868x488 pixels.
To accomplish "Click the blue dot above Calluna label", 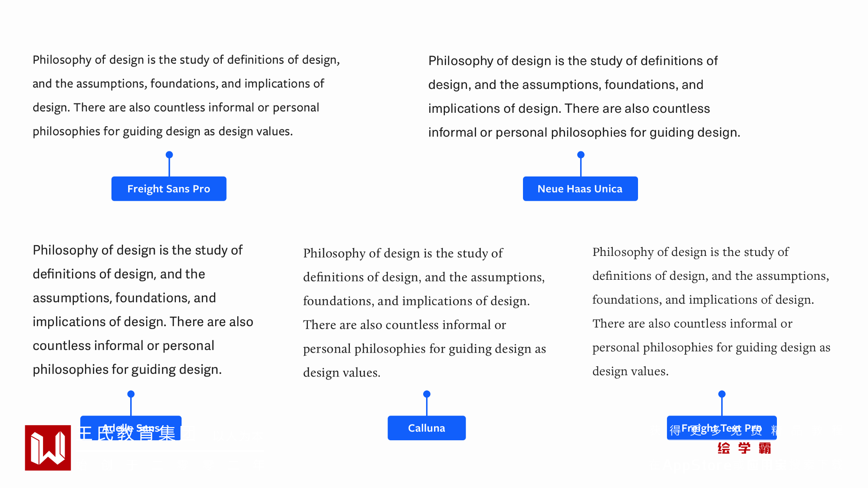I will click(x=427, y=394).
